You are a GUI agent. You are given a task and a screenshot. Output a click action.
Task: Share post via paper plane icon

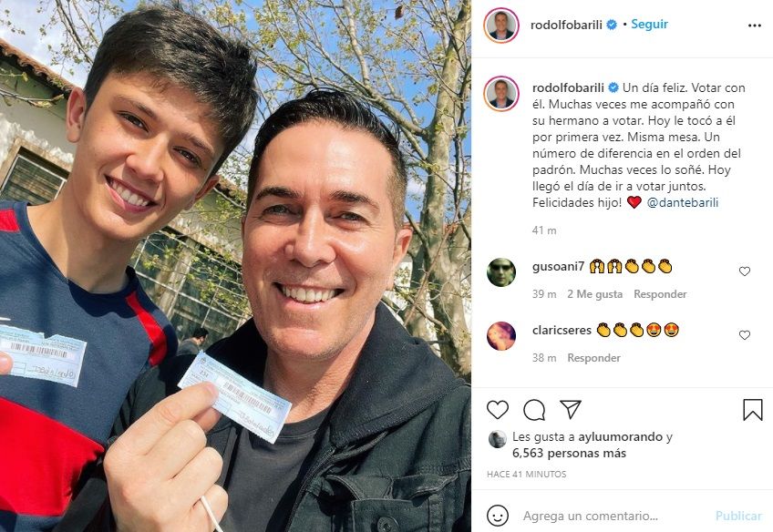coord(571,409)
